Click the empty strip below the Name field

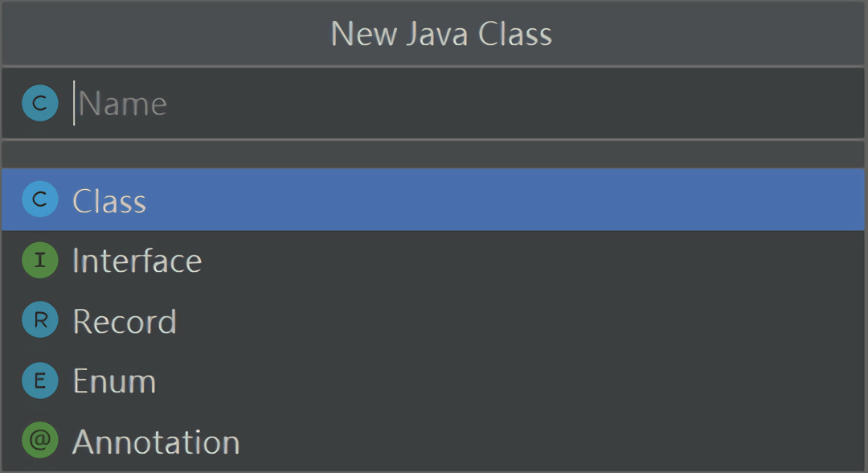[x=434, y=154]
